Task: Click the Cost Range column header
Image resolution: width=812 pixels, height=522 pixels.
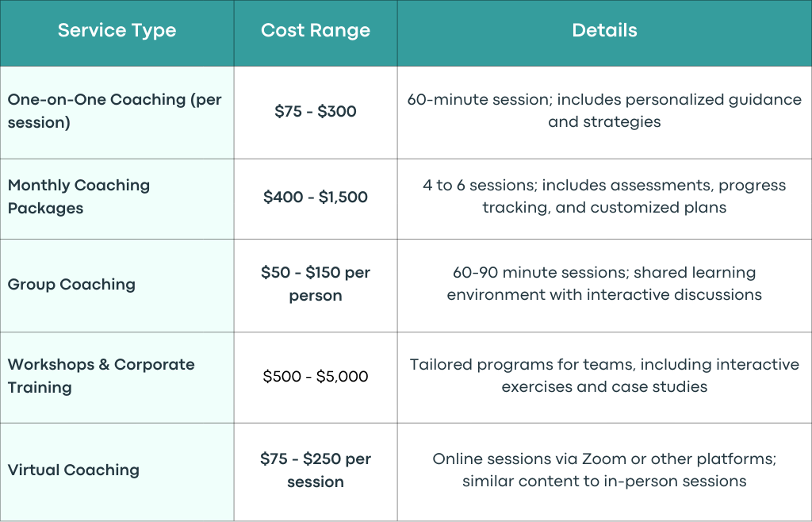Action: tap(316, 33)
